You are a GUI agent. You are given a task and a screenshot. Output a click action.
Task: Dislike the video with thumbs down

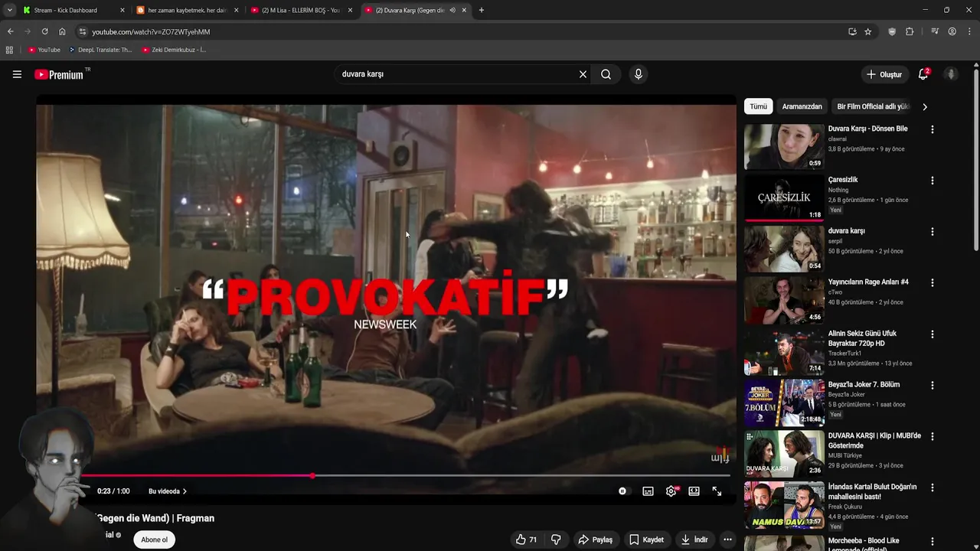pos(556,540)
